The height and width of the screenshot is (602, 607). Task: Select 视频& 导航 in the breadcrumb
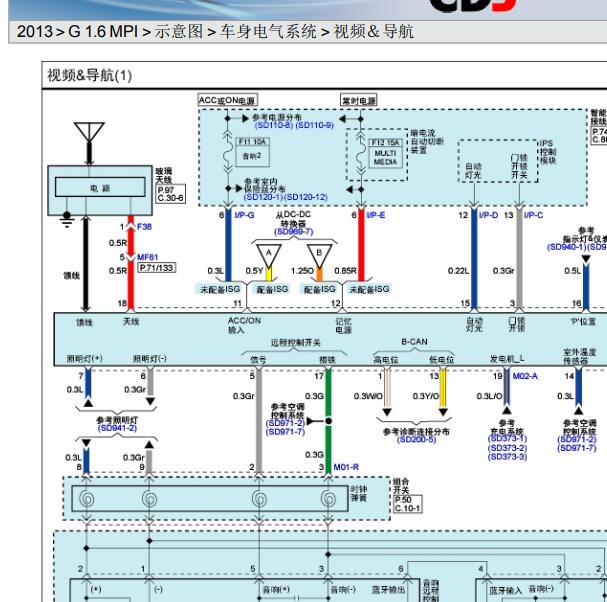[x=374, y=31]
